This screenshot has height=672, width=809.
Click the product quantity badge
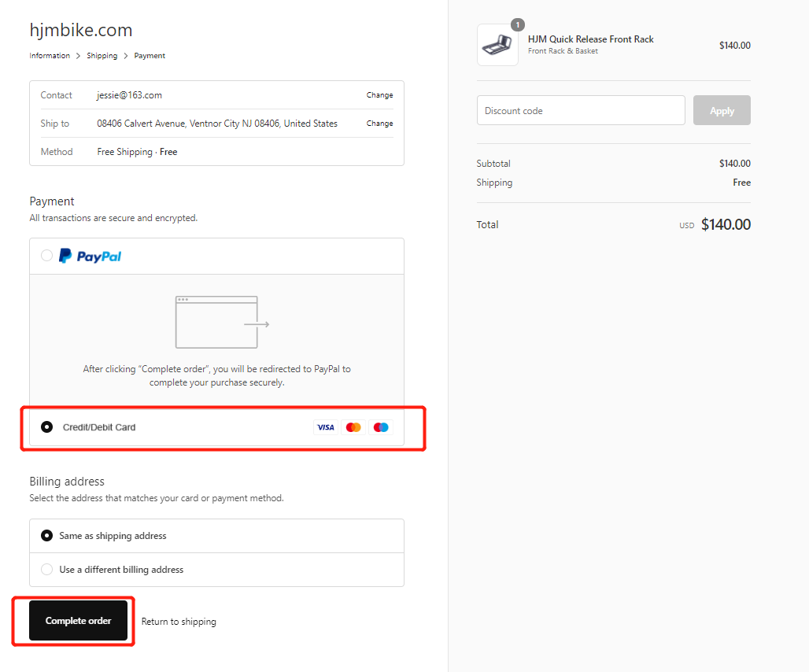pos(518,24)
